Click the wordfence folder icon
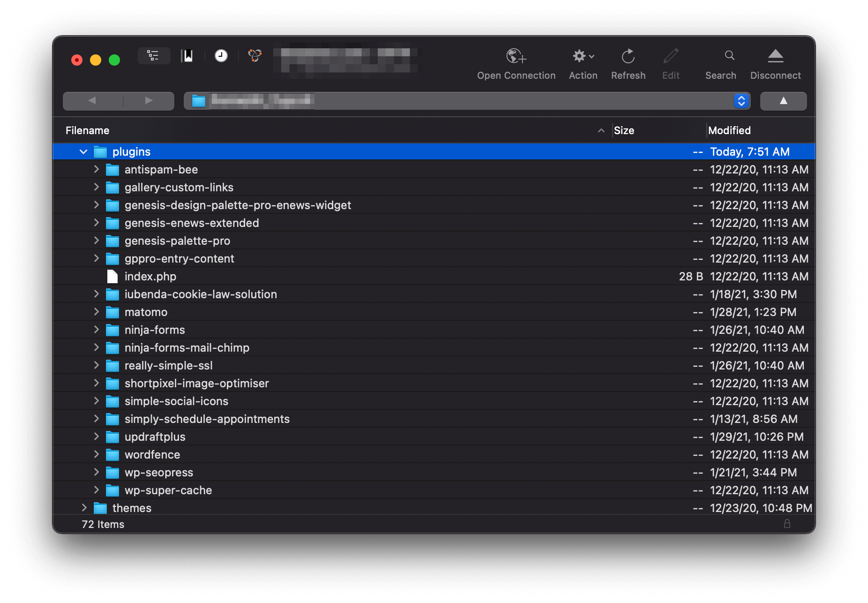 (x=112, y=455)
